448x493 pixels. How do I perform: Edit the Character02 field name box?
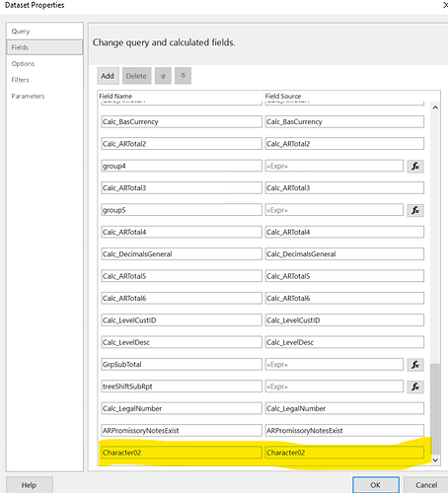[x=182, y=453]
